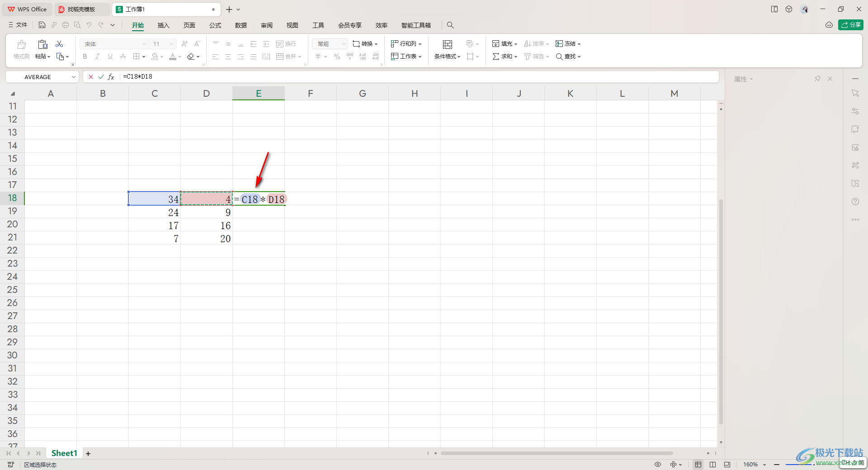
Task: Toggle italic formatting
Action: (98, 56)
